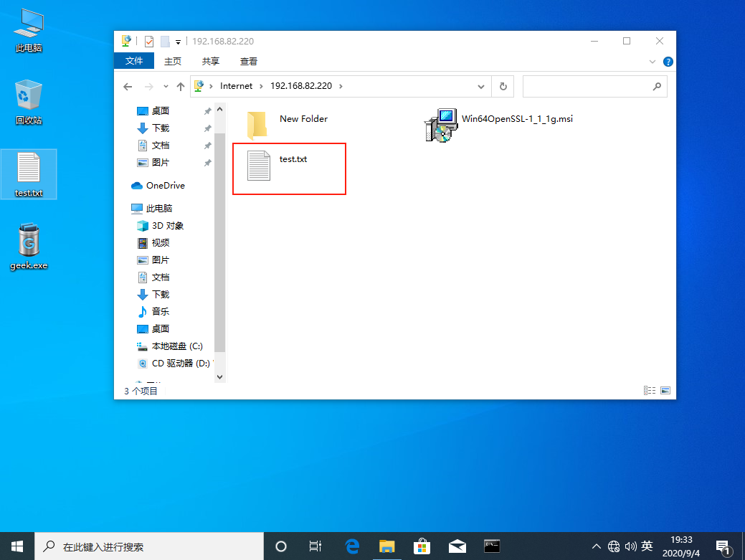This screenshot has width=745, height=560.
Task: Switch to the 主页 ribbon tab
Action: click(173, 61)
